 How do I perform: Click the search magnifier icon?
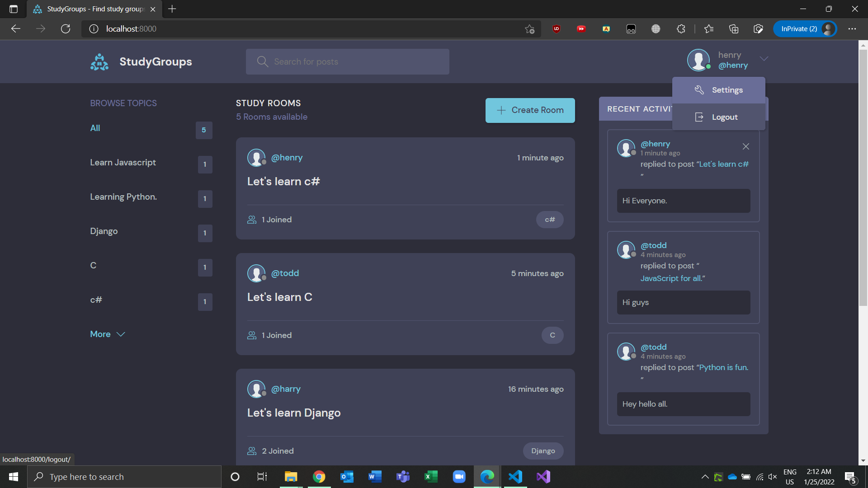[x=262, y=61]
